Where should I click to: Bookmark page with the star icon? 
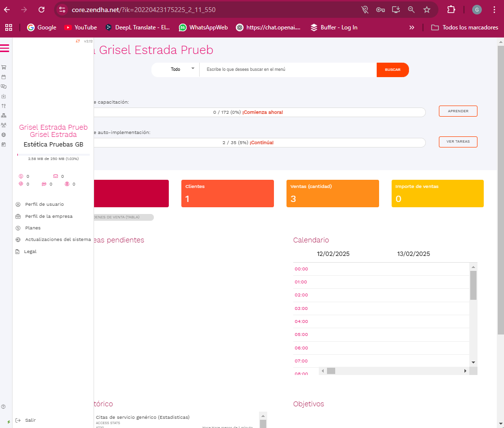coord(427,10)
